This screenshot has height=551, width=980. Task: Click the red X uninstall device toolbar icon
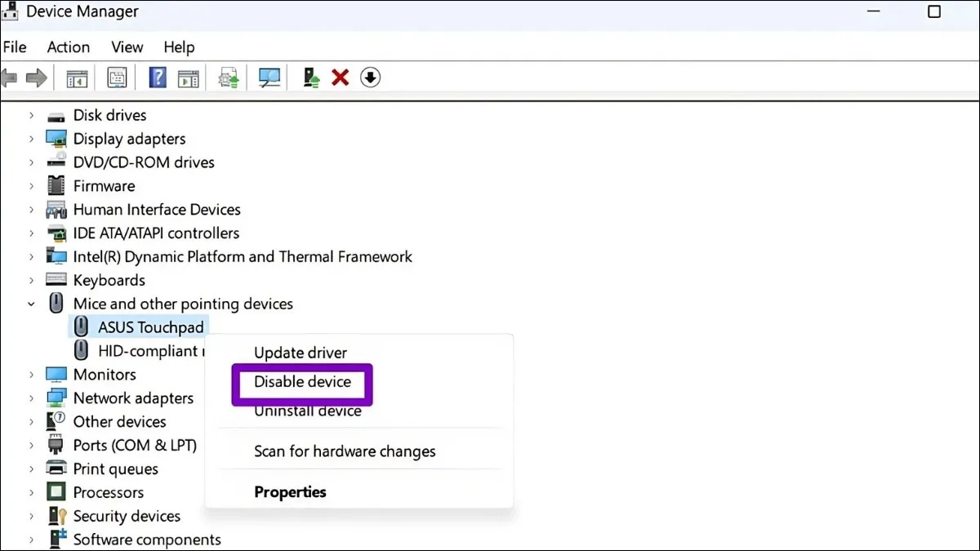click(341, 78)
